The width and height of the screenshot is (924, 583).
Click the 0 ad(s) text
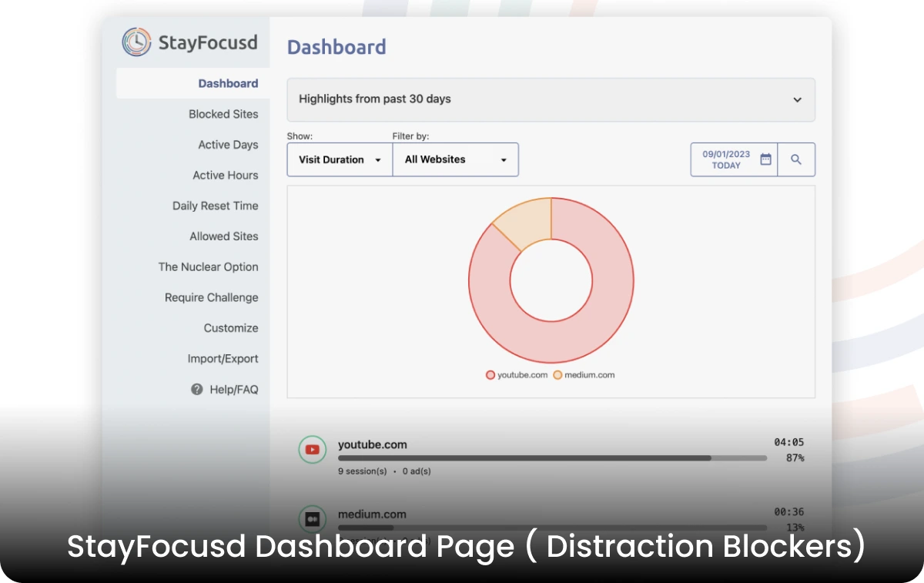click(417, 471)
